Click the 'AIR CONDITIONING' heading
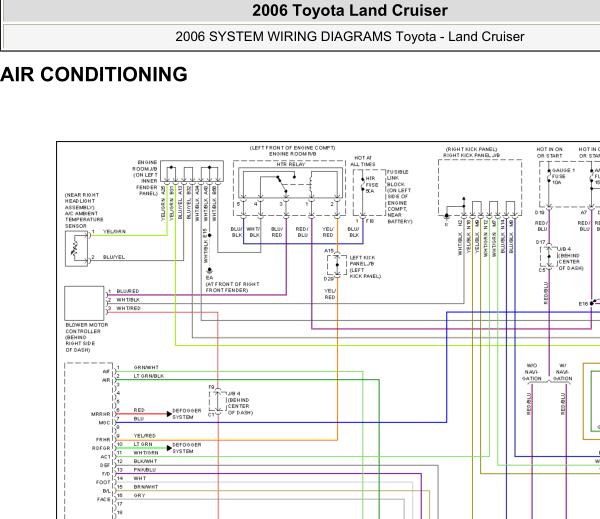Viewport: 600px width, 519px height. [94, 74]
